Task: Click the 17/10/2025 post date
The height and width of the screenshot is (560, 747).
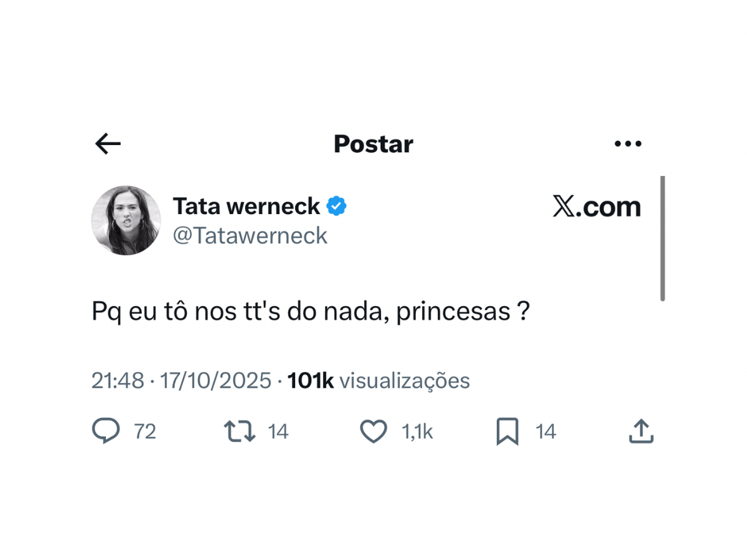Action: coord(215,381)
